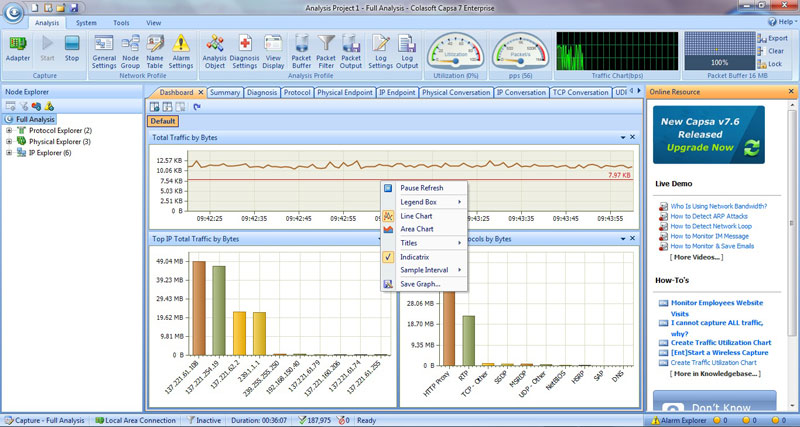Open the Sample Interval submenu
This screenshot has height=427, width=800.
424,270
